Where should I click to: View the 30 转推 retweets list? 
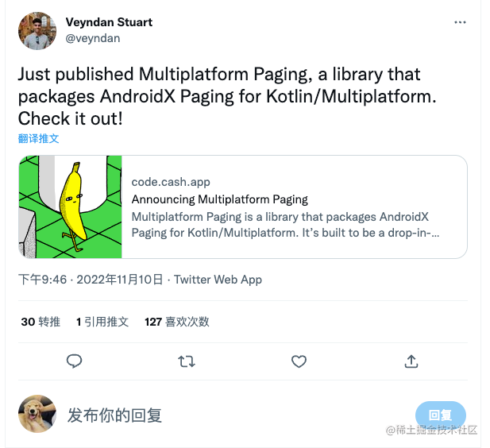point(41,322)
